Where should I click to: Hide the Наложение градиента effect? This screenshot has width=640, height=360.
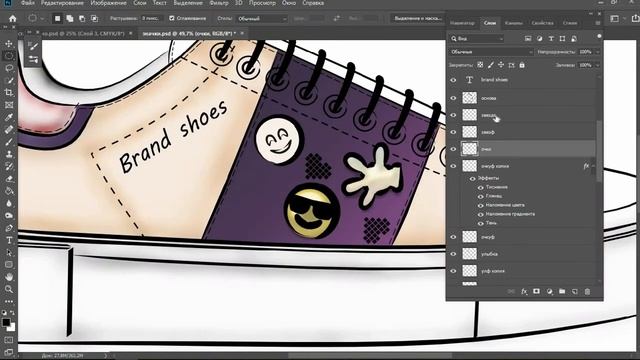tap(480, 214)
